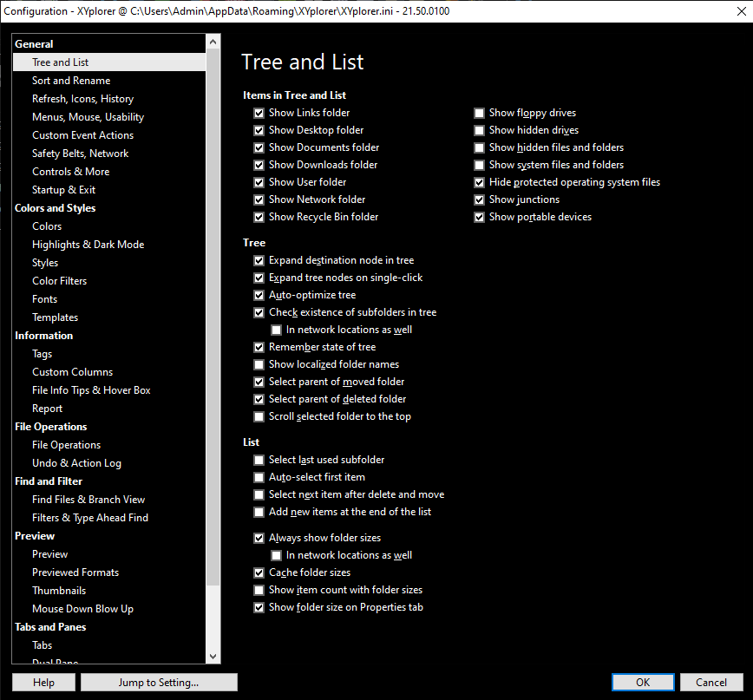Disable Always show folder sizes
This screenshot has width=753, height=700.
click(x=259, y=538)
